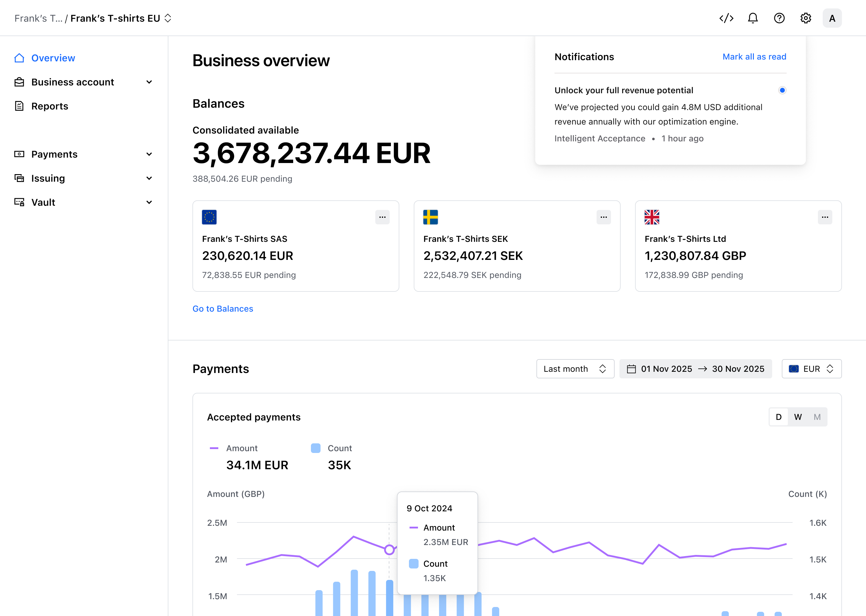866x616 pixels.
Task: Click the highlighted data point on chart
Action: click(x=389, y=550)
